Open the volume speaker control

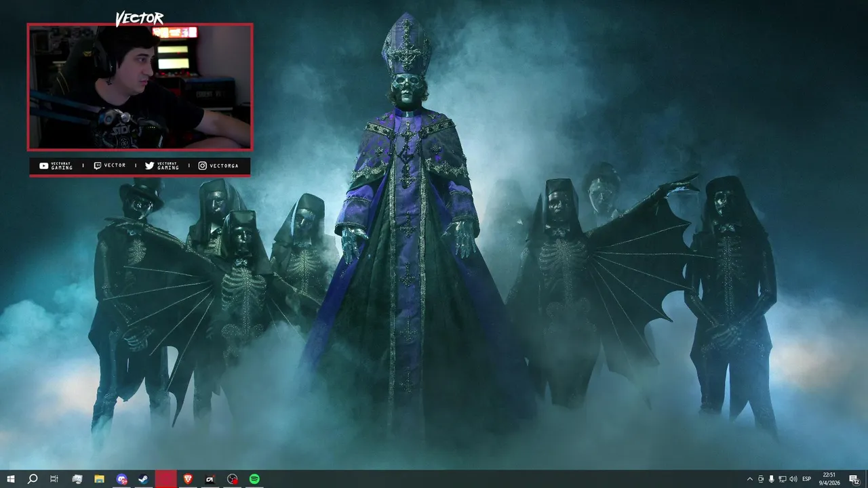793,479
